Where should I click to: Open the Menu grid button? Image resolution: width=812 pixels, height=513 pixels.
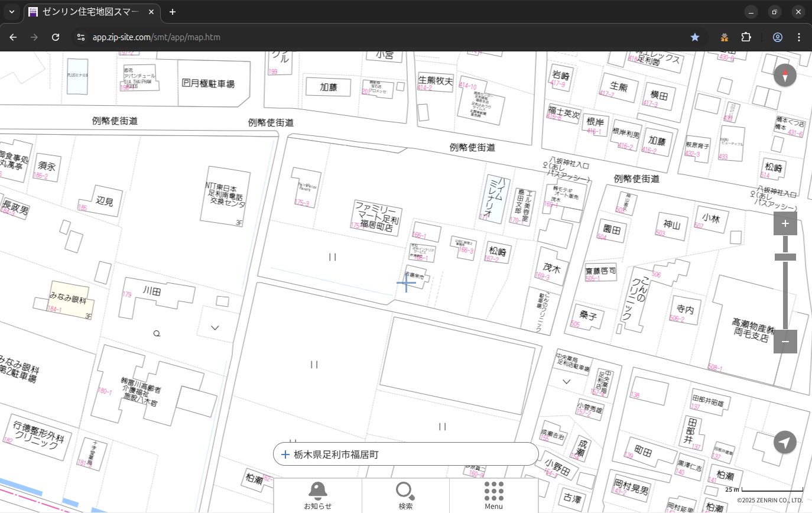pyautogui.click(x=493, y=495)
